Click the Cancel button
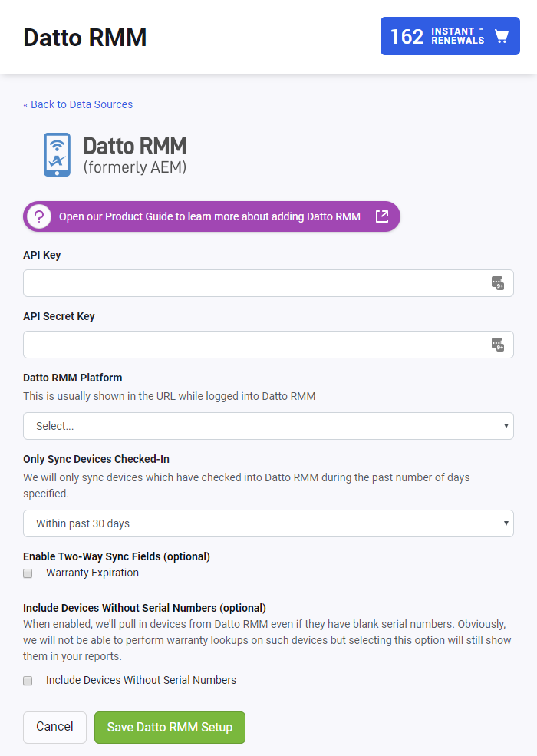Viewport: 537px width, 756px height. pos(55,727)
